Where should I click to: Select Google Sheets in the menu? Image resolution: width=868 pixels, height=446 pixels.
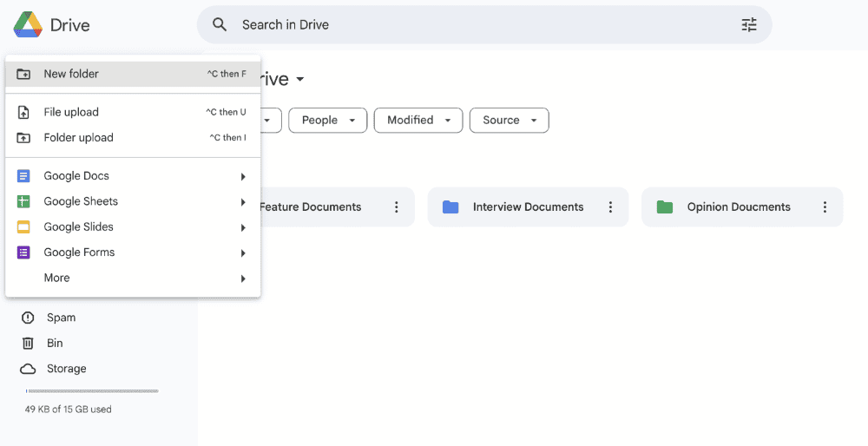point(81,201)
